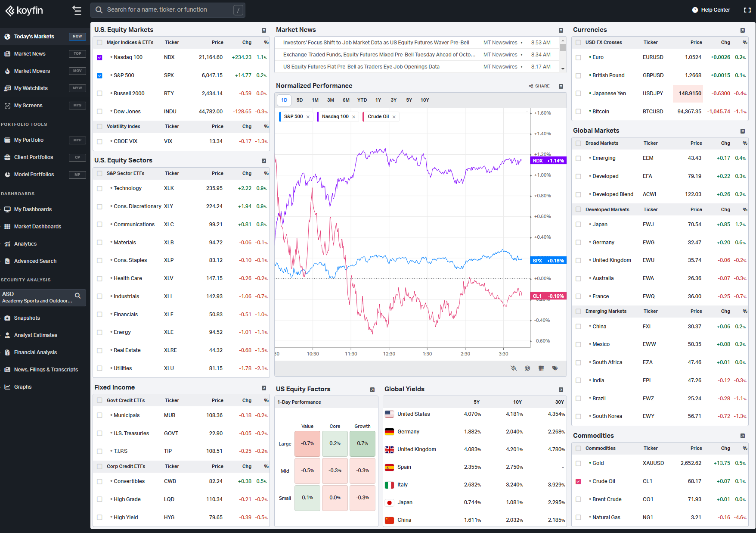
Task: Check CBOE VIX checkbox
Action: point(99,141)
